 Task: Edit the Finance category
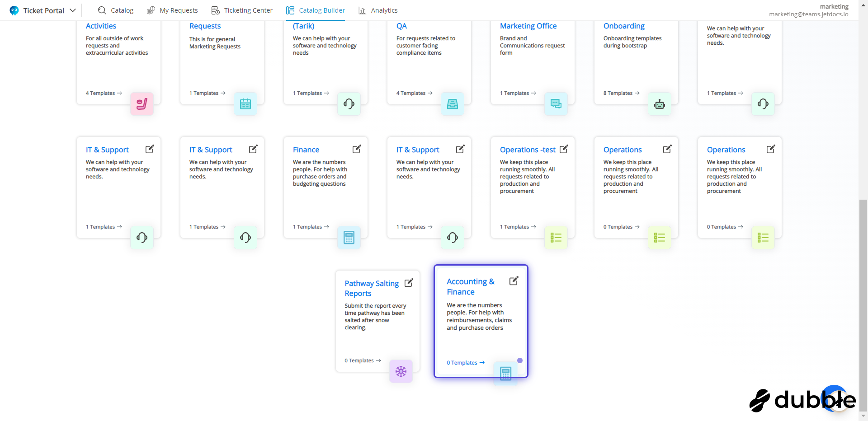[357, 149]
